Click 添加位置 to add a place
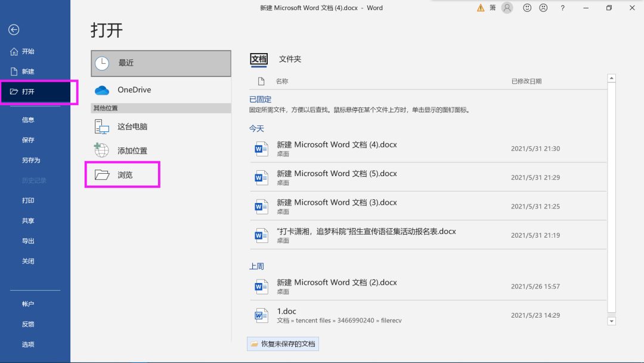 [132, 151]
